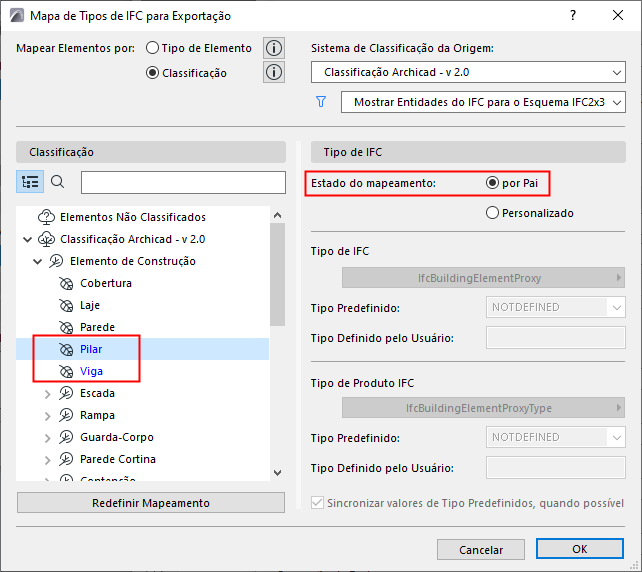Image resolution: width=642 pixels, height=572 pixels.
Task: Click the Elementos Não Classificados tree icon
Action: point(46,217)
